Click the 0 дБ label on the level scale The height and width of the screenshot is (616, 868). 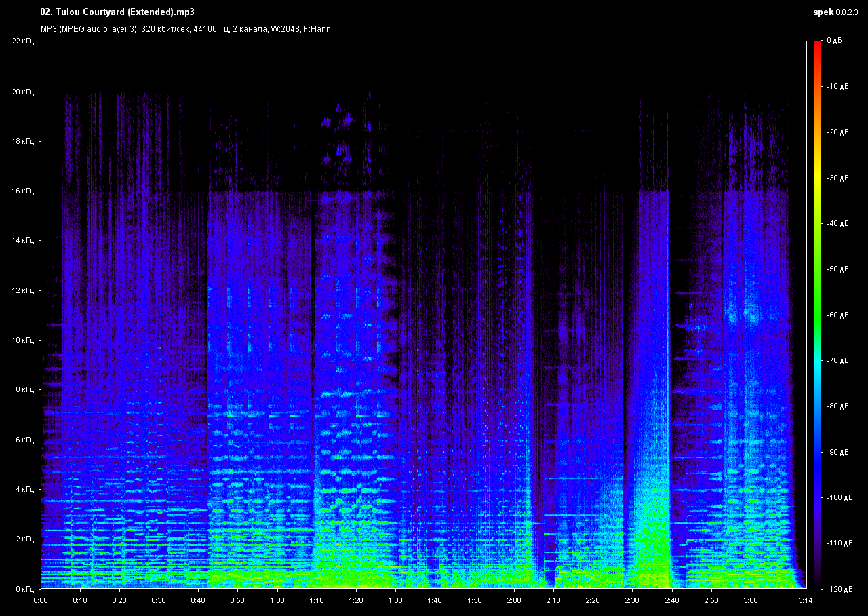(834, 41)
